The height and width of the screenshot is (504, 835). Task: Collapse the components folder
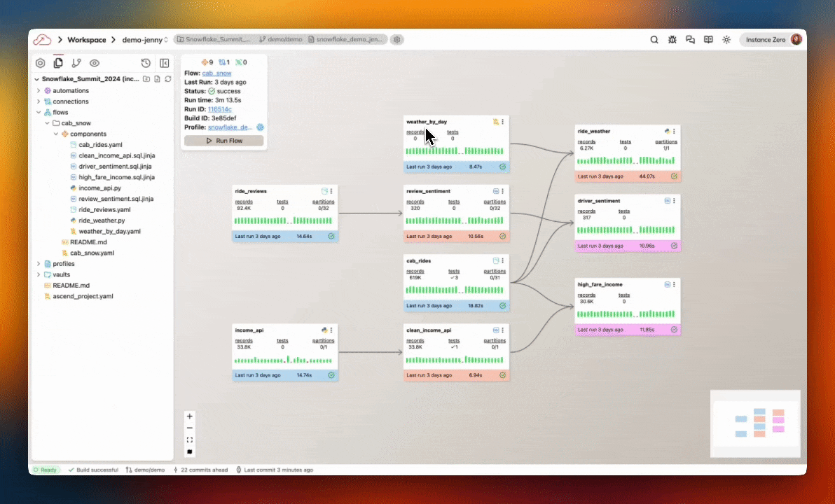pos(55,134)
